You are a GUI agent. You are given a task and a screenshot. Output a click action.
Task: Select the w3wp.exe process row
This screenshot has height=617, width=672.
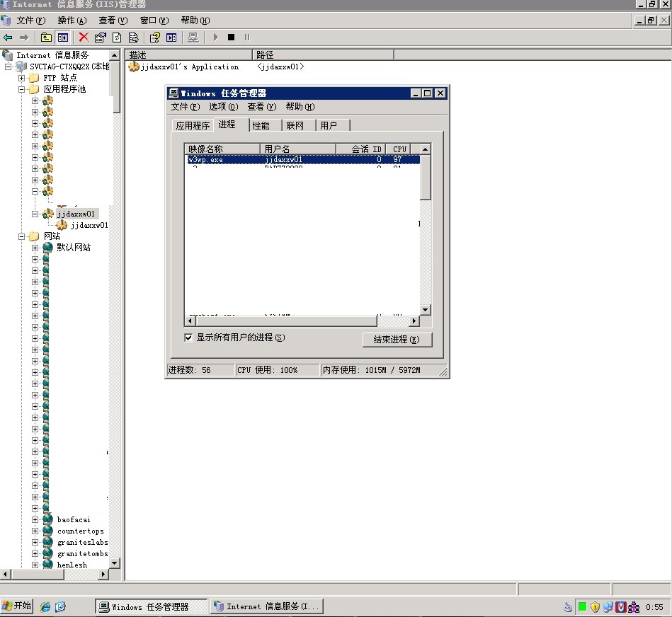(303, 160)
